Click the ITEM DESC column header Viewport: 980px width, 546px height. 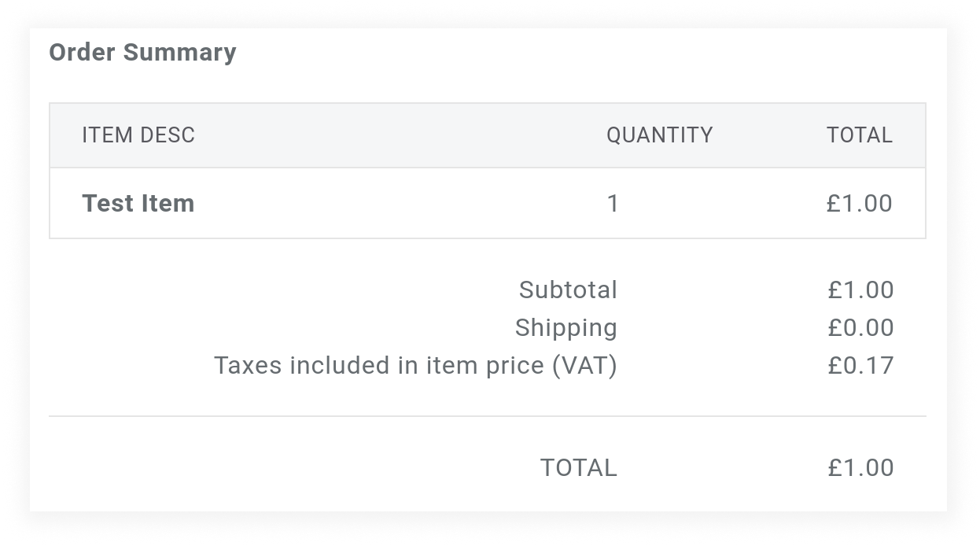click(x=138, y=135)
